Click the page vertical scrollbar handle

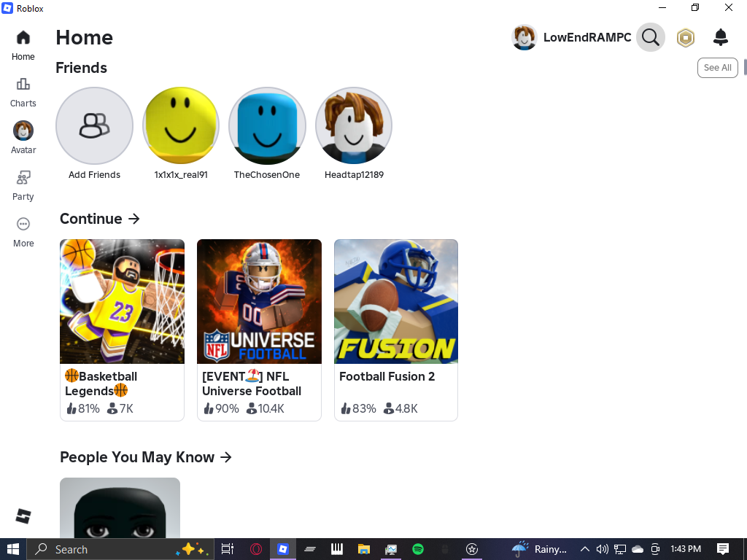click(745, 66)
